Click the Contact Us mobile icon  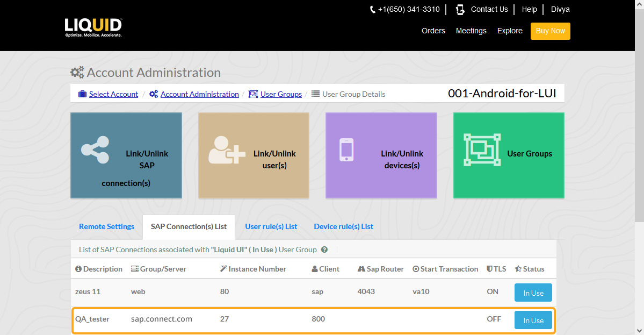click(460, 10)
